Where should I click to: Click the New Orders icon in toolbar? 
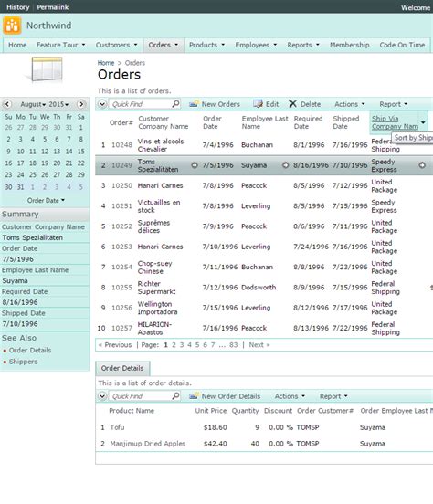[x=194, y=104]
